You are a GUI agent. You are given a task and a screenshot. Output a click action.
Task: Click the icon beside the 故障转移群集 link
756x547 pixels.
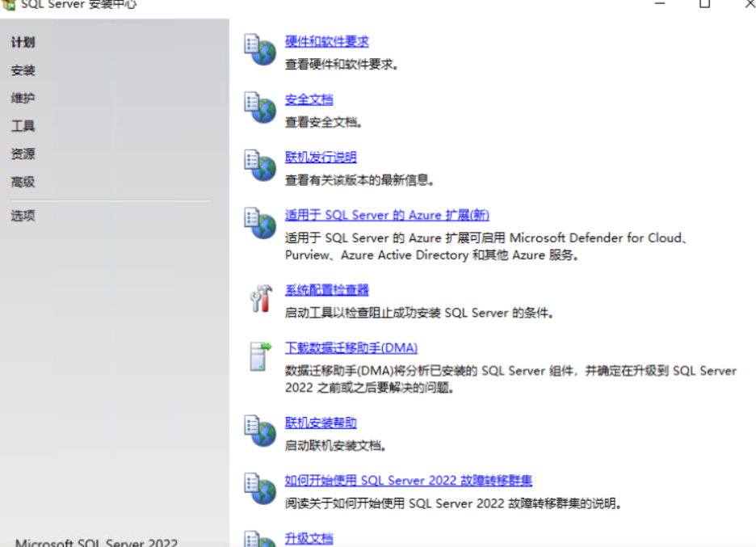pos(260,489)
